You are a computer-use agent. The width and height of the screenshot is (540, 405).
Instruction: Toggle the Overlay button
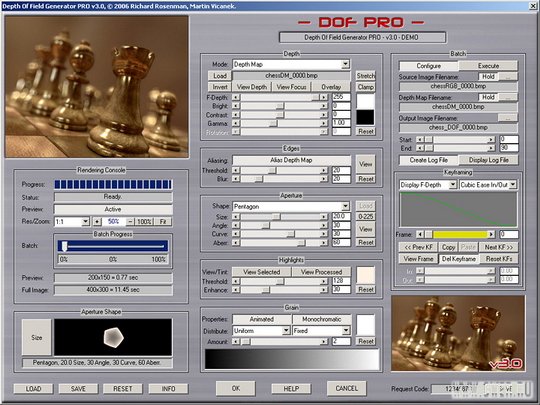click(331, 87)
